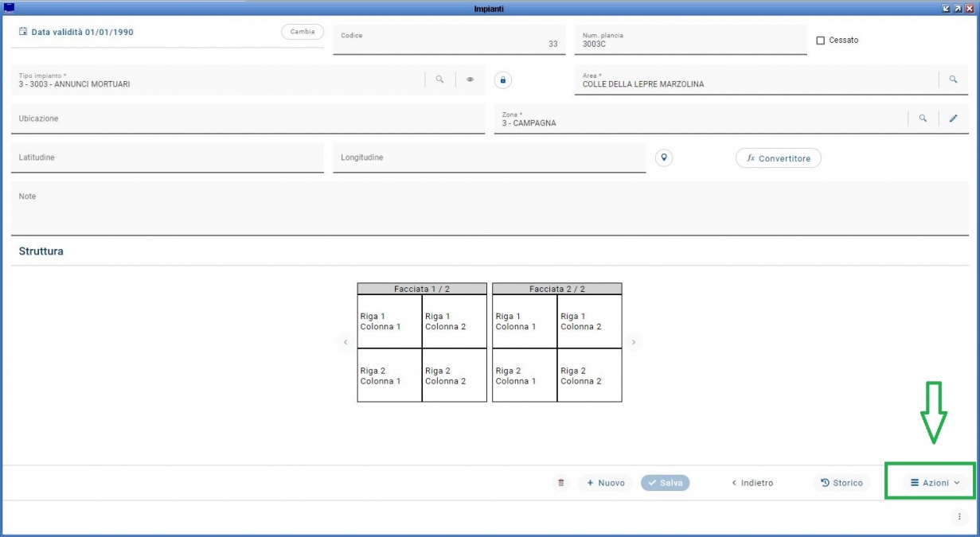Click the blue padlock lock icon
This screenshot has width=980, height=537.
click(503, 80)
